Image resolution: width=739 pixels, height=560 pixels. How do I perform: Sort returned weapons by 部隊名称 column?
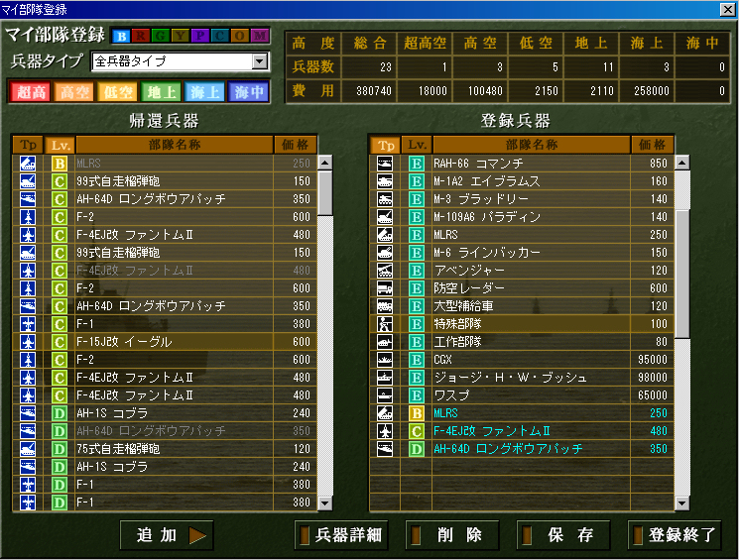point(175,145)
